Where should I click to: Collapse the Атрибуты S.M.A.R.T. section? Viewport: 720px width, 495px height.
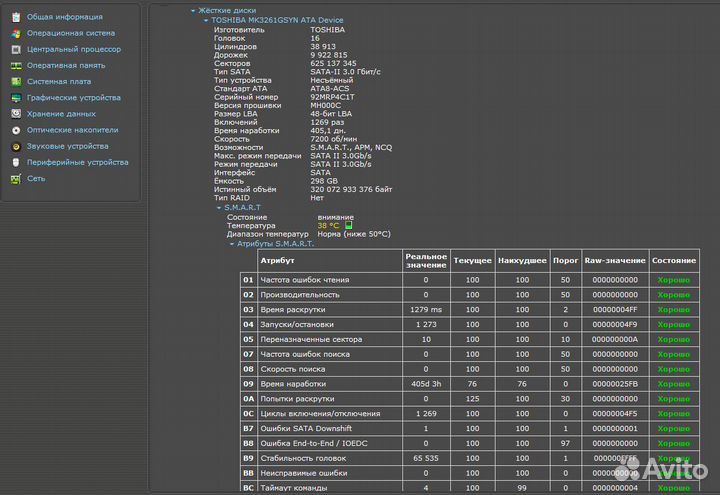(232, 243)
